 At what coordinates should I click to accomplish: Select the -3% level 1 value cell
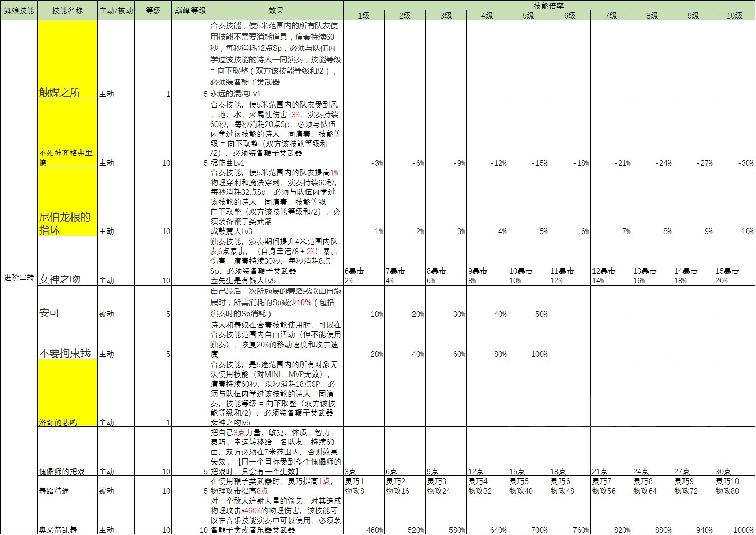click(x=364, y=133)
